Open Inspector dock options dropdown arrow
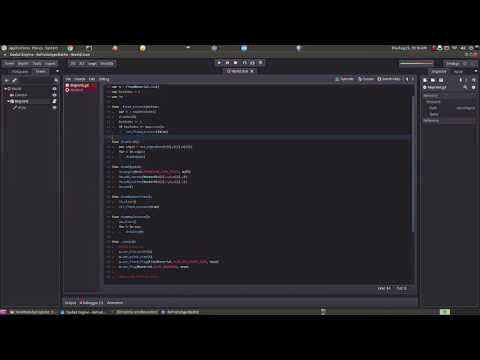The width and height of the screenshot is (480, 360). click(475, 71)
